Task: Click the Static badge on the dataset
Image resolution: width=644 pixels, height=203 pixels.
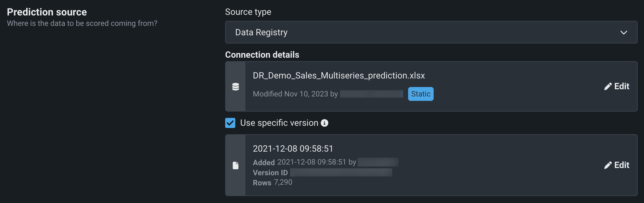Action: 421,94
